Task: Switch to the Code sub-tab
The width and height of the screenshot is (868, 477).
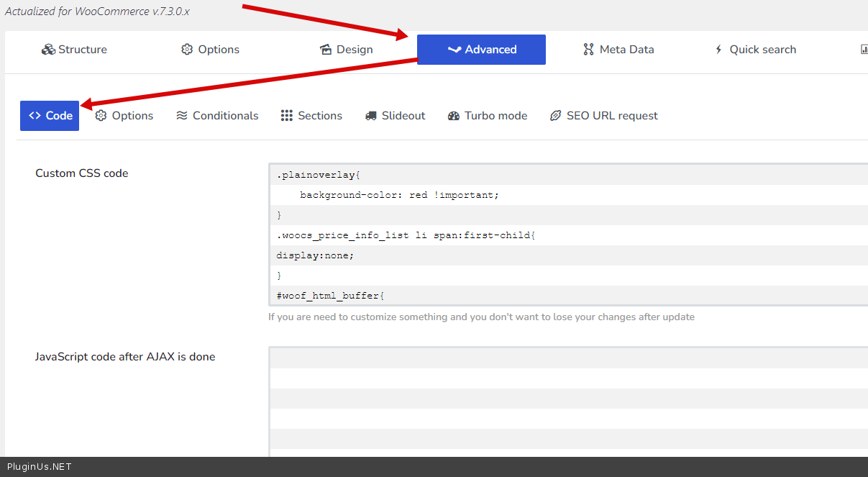Action: pyautogui.click(x=50, y=116)
